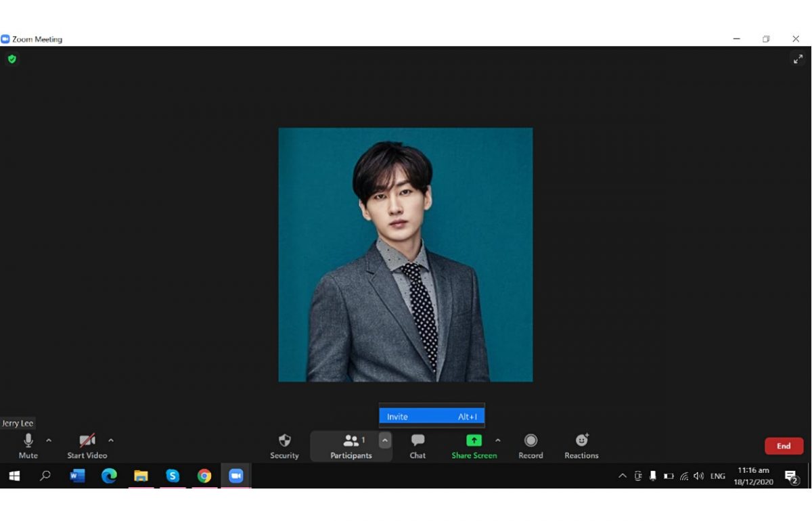Open the Reactions emoji menu
Screen dimensions: 812x521
click(581, 446)
